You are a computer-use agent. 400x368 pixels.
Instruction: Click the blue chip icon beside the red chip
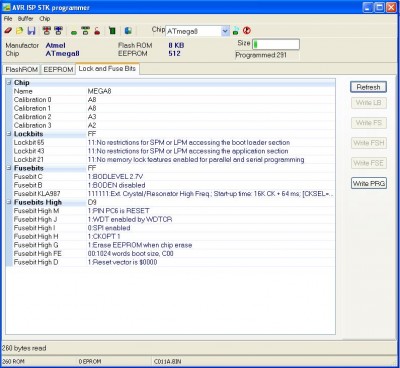(x=58, y=31)
